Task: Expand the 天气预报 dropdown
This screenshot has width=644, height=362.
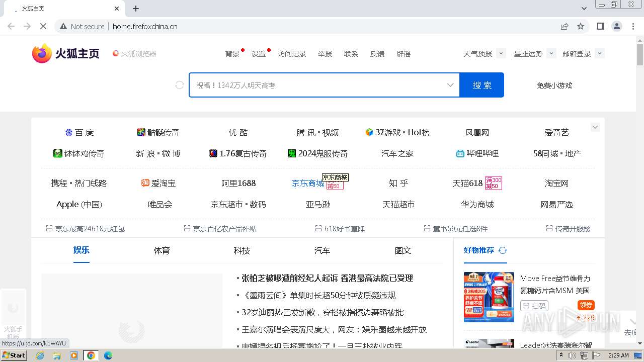Action: [x=501, y=53]
